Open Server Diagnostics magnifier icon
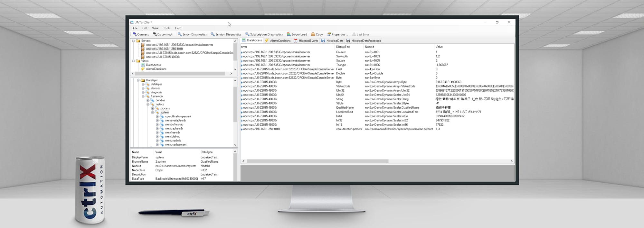This screenshot has width=644, height=228. tap(180, 34)
